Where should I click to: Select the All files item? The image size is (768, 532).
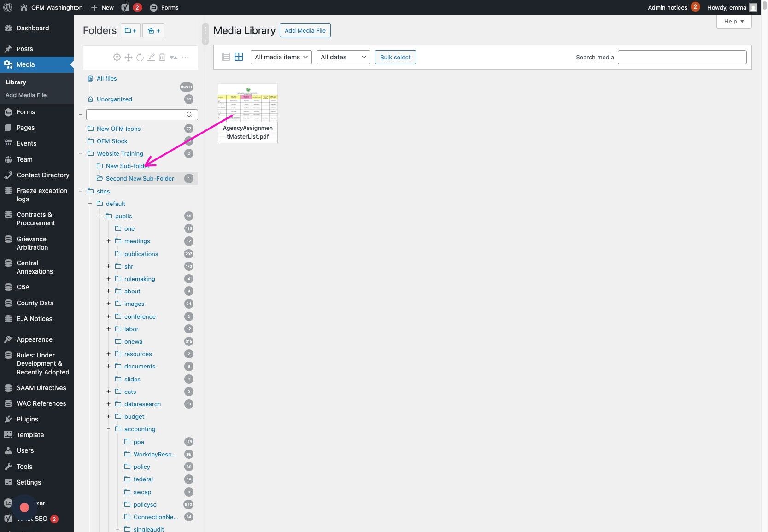pos(107,79)
